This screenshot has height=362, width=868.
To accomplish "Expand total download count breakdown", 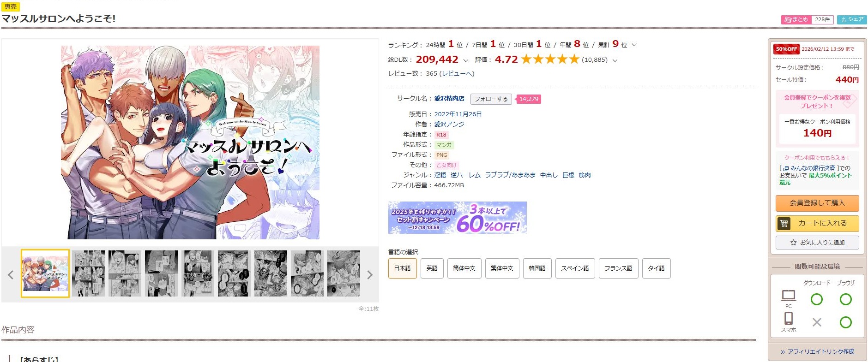I will coord(465,60).
